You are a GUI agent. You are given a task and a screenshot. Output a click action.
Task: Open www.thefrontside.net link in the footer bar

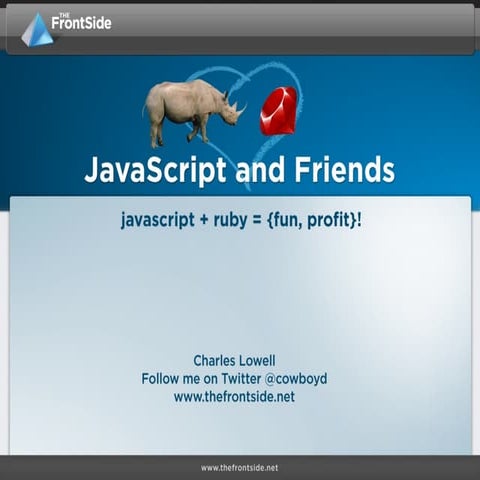click(x=239, y=468)
